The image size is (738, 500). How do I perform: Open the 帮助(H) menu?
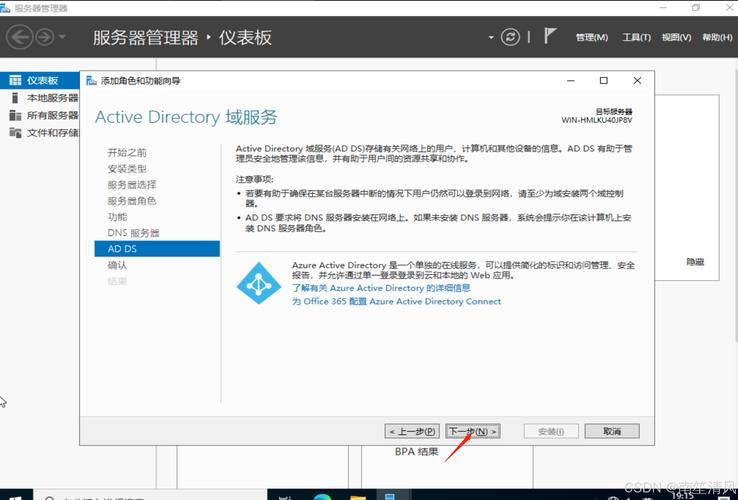[x=717, y=37]
